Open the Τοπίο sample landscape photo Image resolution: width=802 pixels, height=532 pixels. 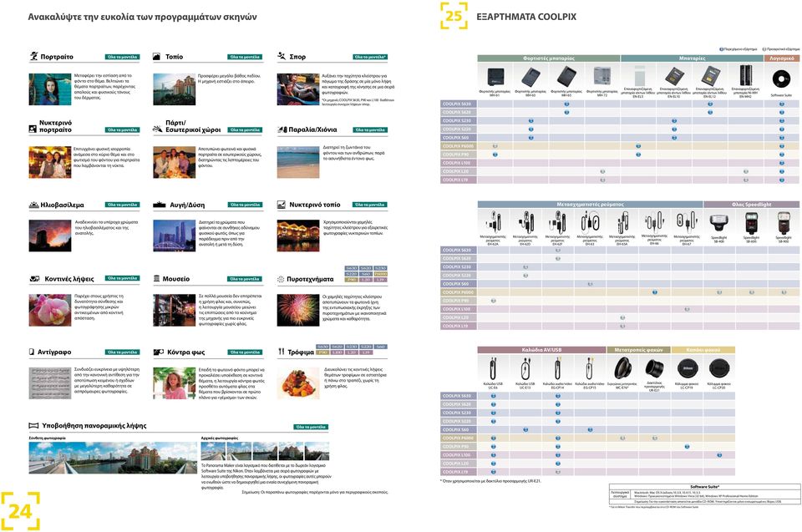174,89
